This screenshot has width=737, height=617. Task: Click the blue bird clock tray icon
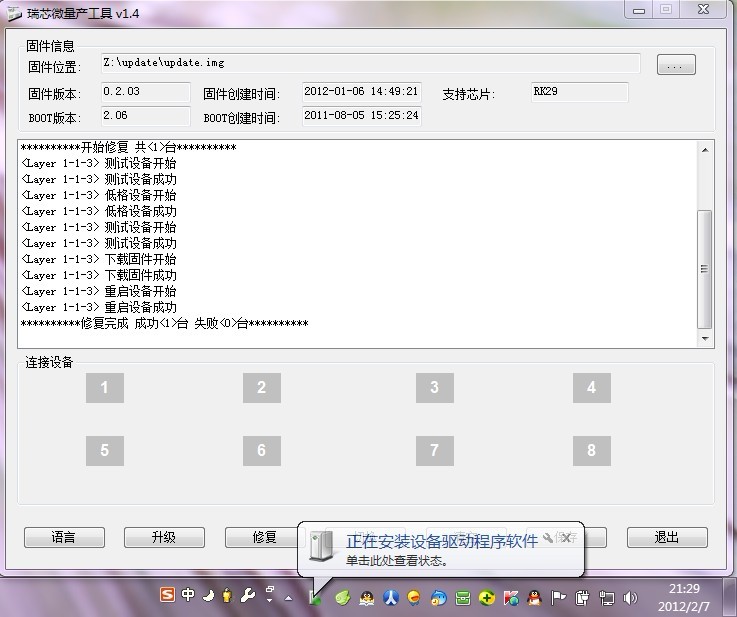pos(439,598)
